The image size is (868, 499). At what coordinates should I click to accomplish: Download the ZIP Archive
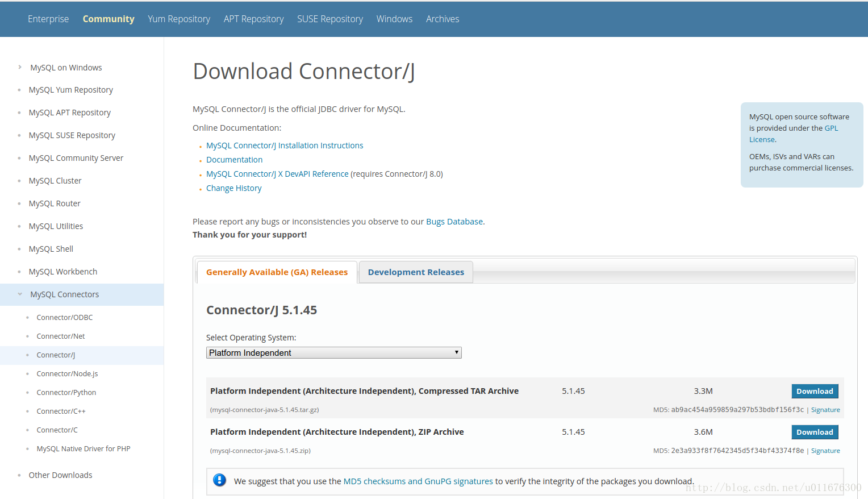point(815,432)
